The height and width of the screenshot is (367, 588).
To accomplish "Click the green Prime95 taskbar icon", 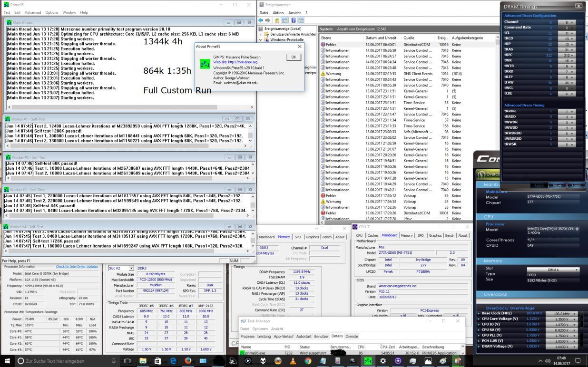I will (x=368, y=361).
